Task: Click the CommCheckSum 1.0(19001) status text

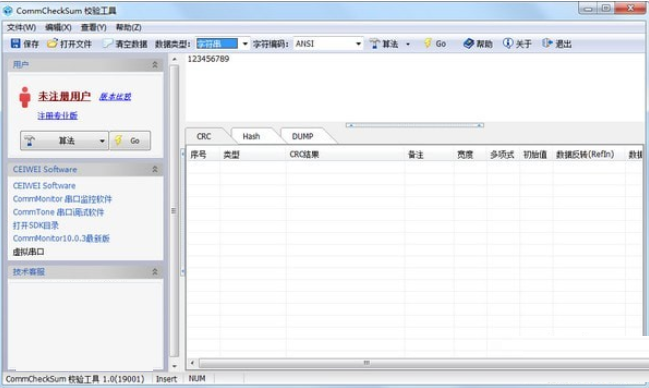Action: coord(75,379)
